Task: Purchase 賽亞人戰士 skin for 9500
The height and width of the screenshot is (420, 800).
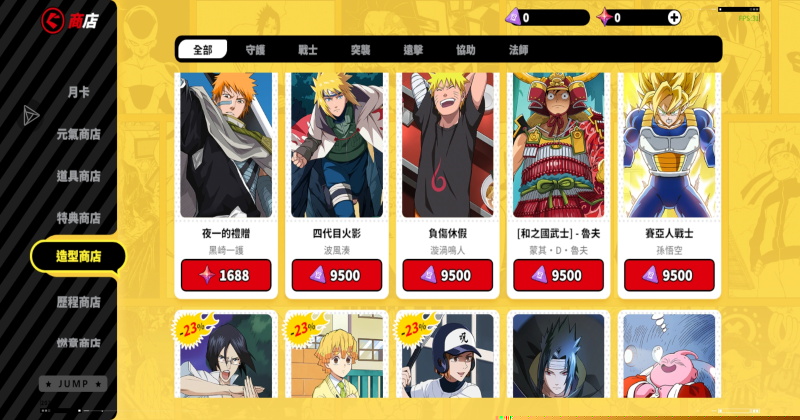Action: pos(669,275)
